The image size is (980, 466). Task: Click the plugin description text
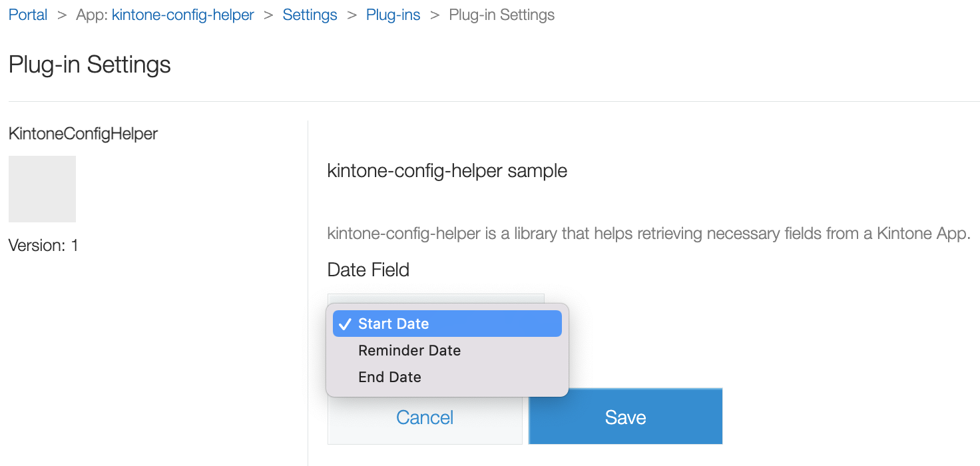[648, 234]
